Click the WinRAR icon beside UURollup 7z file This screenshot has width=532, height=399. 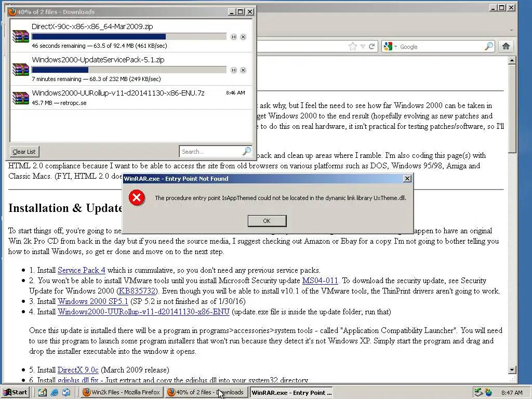point(21,98)
